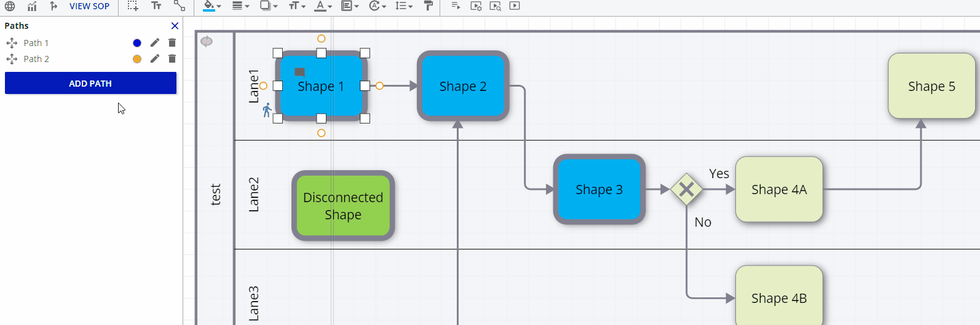Delete Path 1 using the trash icon

tap(172, 42)
